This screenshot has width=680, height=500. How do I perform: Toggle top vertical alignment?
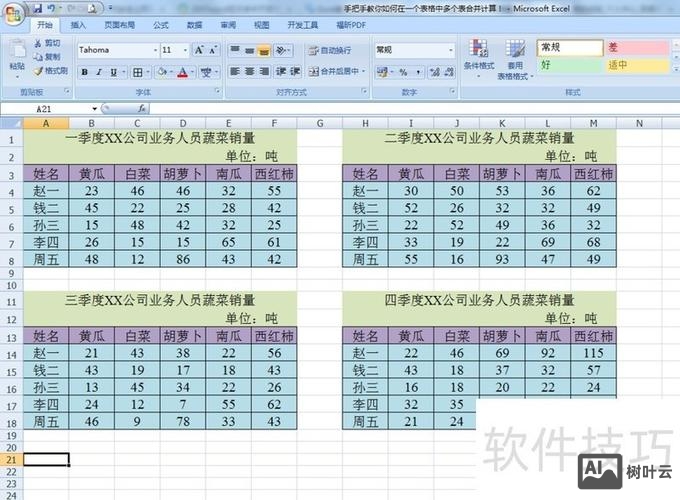[x=235, y=50]
